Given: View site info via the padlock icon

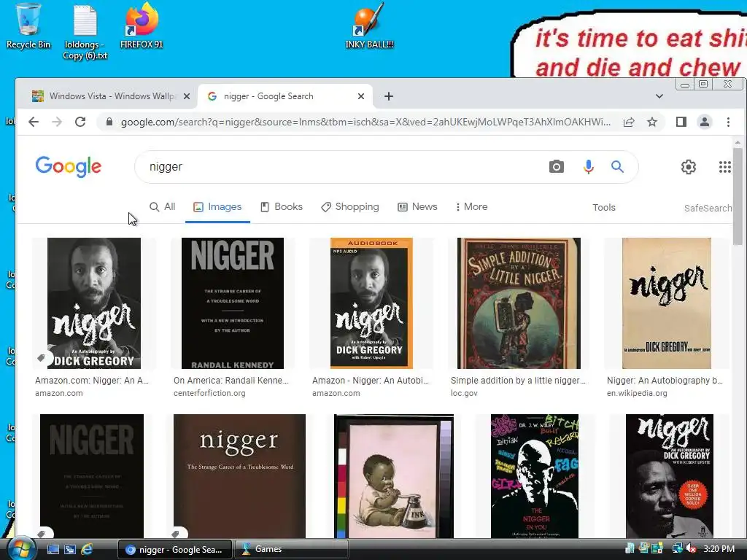Looking at the screenshot, I should (x=109, y=122).
